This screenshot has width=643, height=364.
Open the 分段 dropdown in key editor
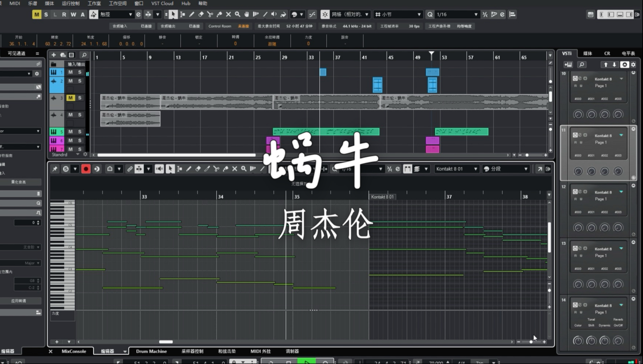click(506, 169)
